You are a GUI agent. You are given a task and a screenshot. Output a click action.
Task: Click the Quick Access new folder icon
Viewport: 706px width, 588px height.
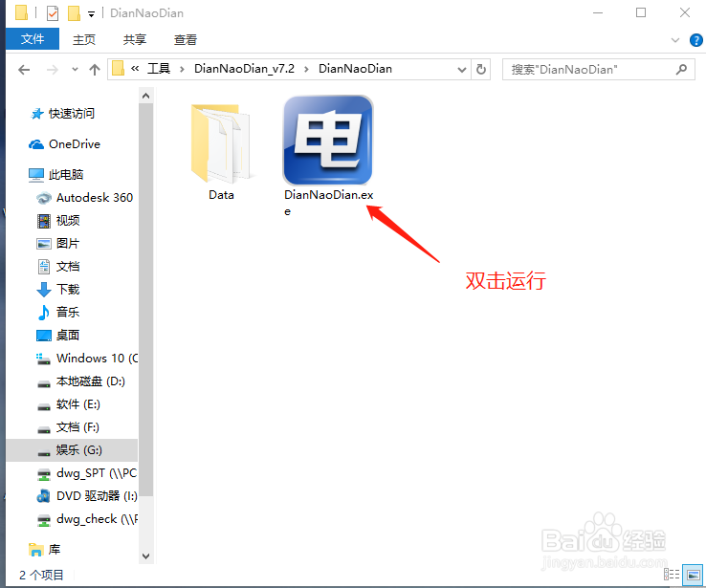(74, 13)
